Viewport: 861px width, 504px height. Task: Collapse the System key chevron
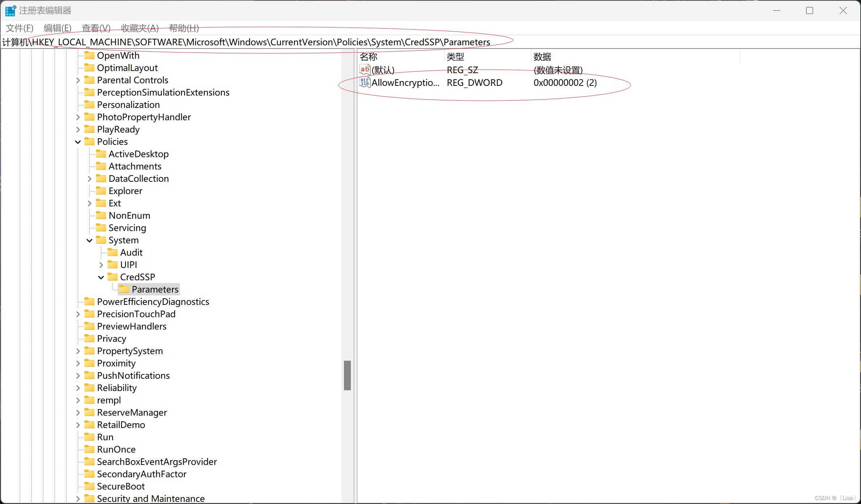click(89, 240)
